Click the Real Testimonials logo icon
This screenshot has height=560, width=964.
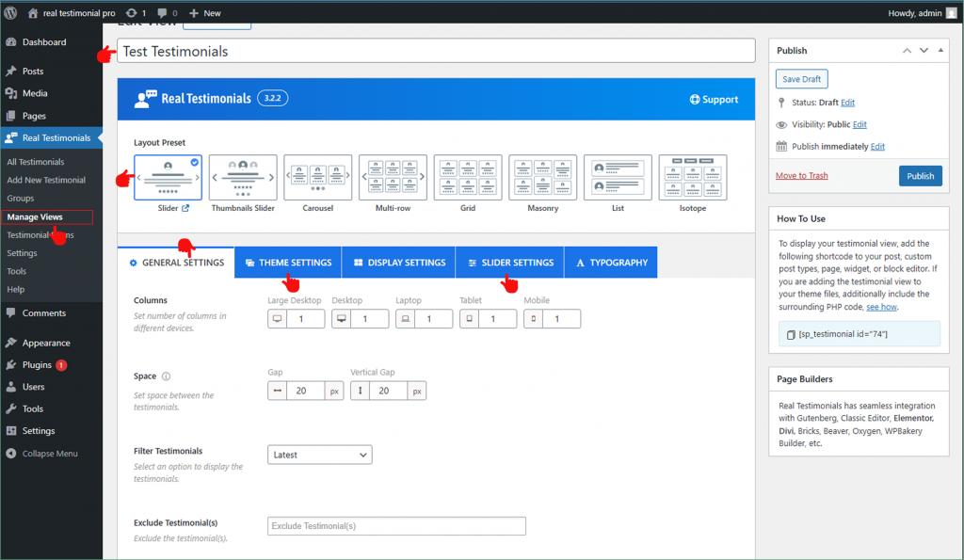[145, 99]
